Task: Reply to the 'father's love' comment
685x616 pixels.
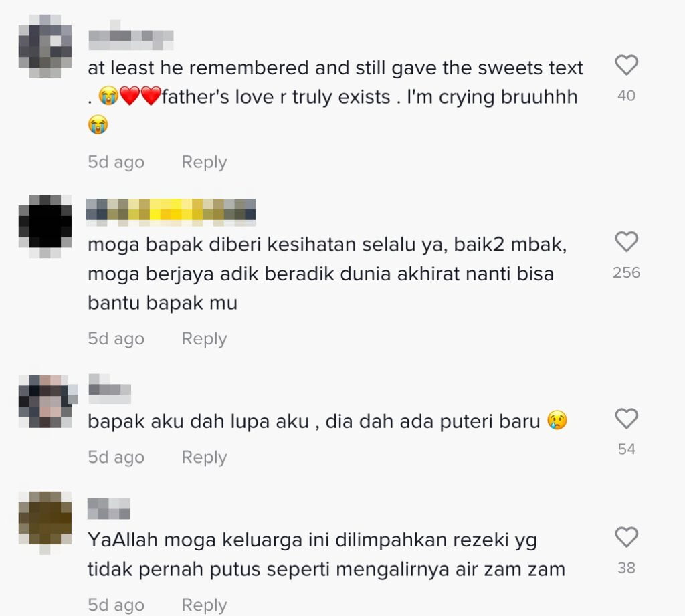Action: click(x=204, y=162)
